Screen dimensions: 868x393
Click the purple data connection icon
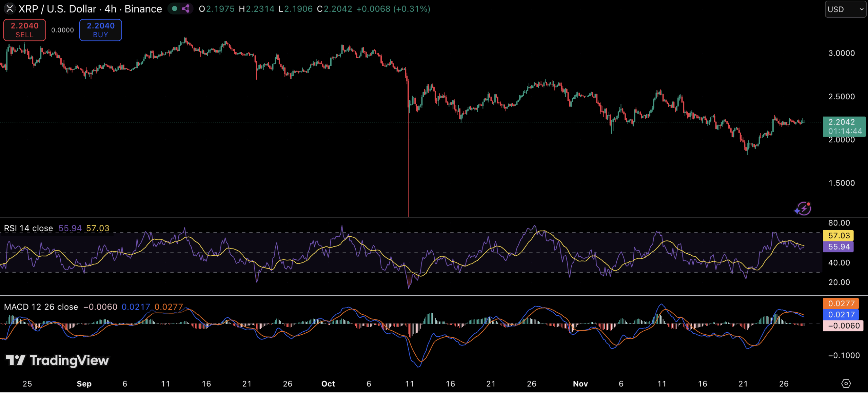pyautogui.click(x=185, y=8)
